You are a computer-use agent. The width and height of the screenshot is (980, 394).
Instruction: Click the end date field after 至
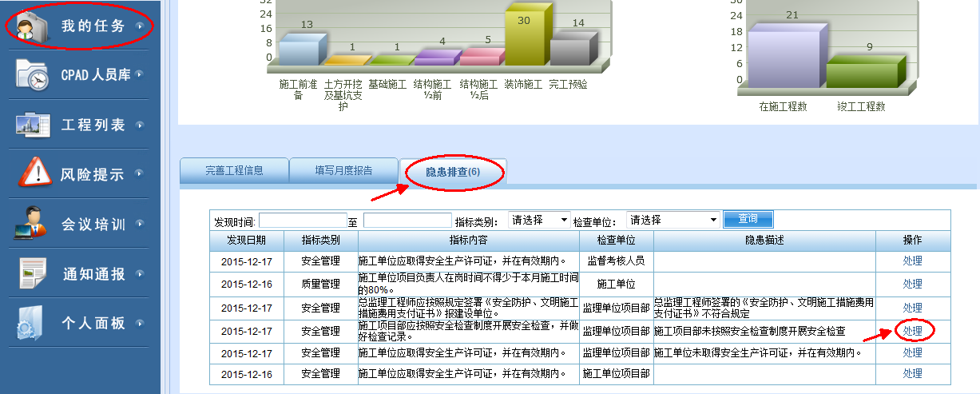[407, 221]
